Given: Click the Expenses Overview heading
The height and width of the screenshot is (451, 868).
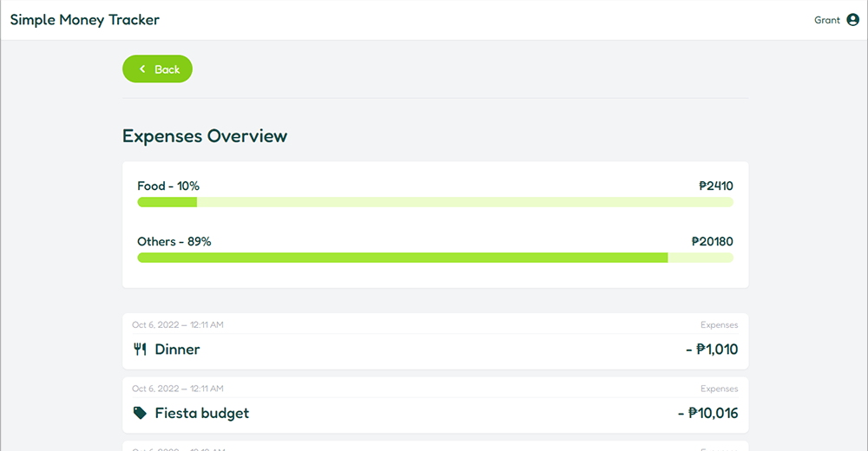Looking at the screenshot, I should (205, 136).
